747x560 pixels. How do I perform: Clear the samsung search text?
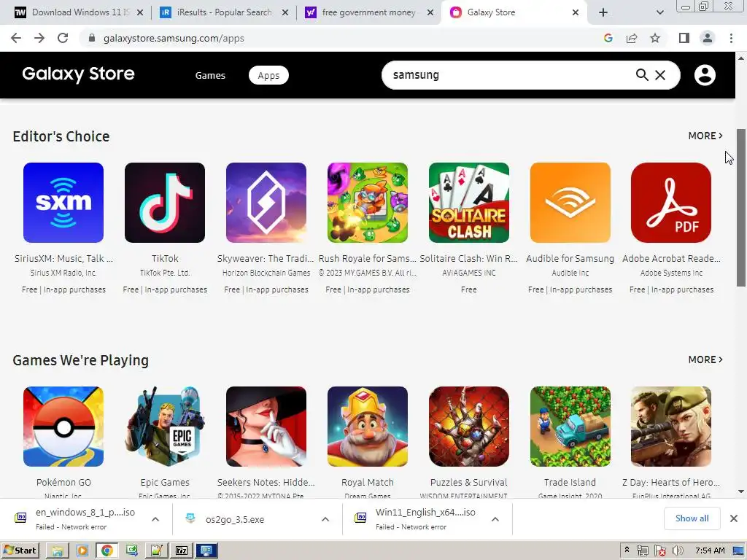coord(659,75)
